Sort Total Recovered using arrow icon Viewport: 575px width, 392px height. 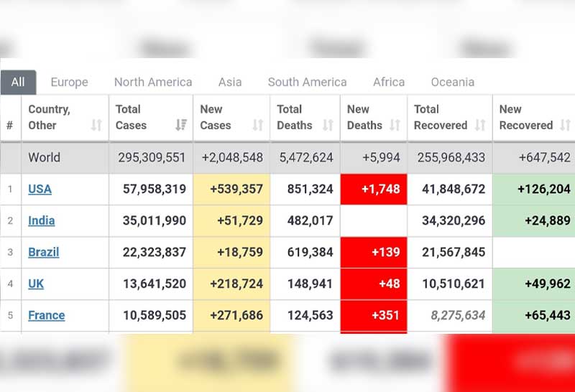(480, 125)
